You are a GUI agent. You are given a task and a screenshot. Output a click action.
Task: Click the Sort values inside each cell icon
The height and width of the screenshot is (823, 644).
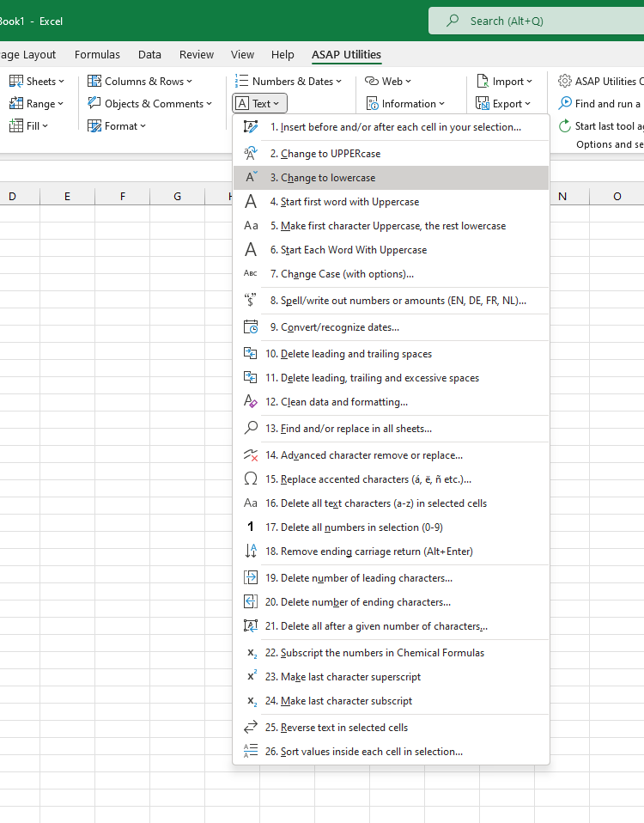(x=251, y=752)
